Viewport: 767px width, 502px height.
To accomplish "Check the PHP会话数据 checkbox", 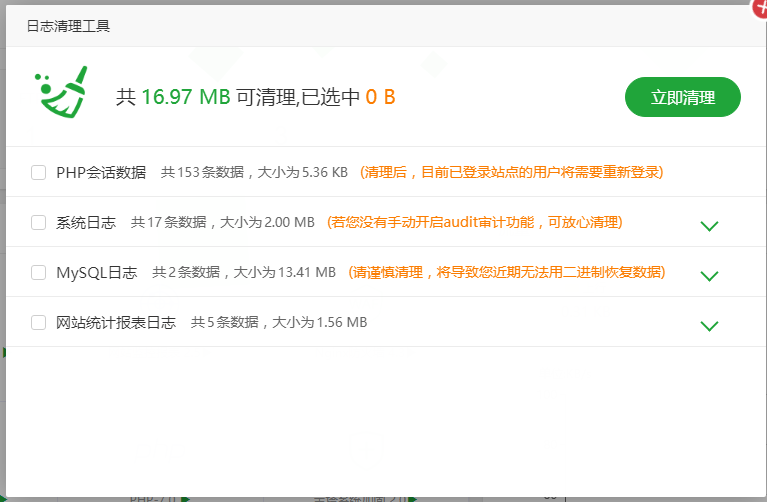I will (39, 172).
